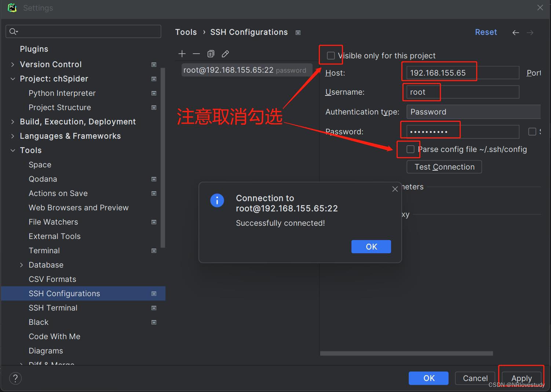Navigate back using left arrow icon
551x392 pixels.
pyautogui.click(x=515, y=32)
